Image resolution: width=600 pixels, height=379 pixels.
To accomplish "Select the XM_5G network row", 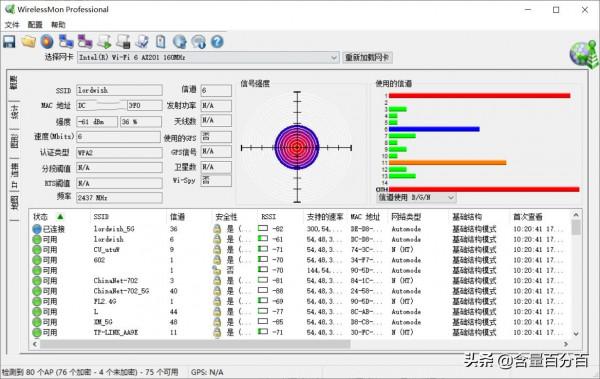I will coord(300,322).
